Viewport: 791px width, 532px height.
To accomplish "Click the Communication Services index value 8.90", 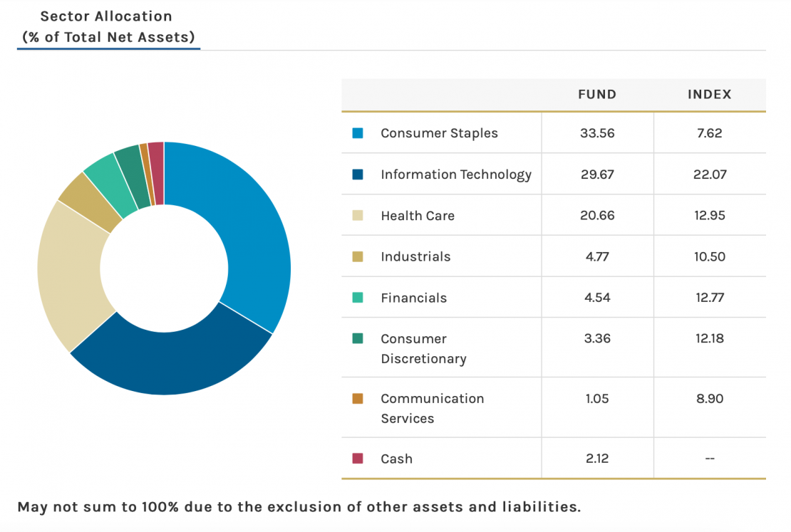I will tap(709, 399).
